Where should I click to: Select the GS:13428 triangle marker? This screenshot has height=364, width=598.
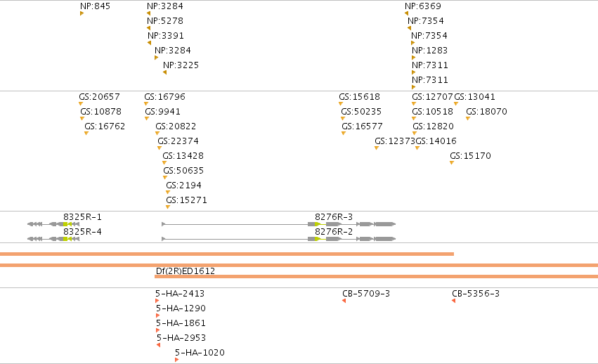click(x=164, y=163)
